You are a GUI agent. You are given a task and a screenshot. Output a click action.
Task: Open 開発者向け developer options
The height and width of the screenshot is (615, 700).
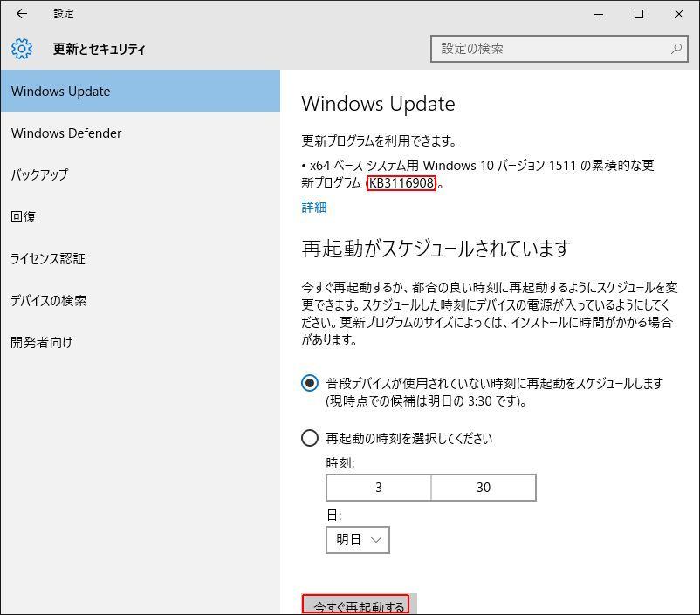point(42,343)
